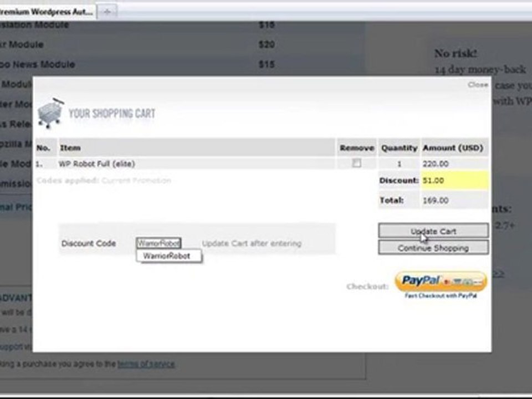This screenshot has width=532, height=399.
Task: Focus the Discount Code input field
Action: click(x=159, y=243)
